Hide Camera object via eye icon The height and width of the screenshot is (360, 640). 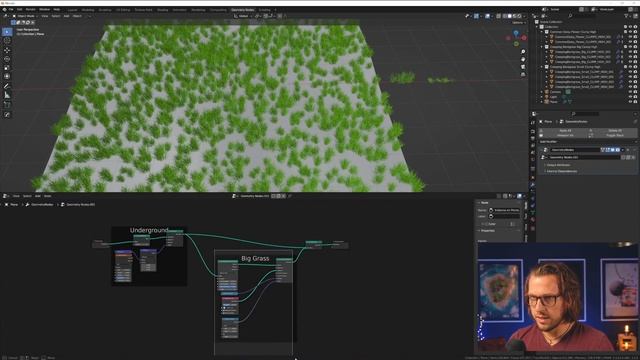[630, 92]
